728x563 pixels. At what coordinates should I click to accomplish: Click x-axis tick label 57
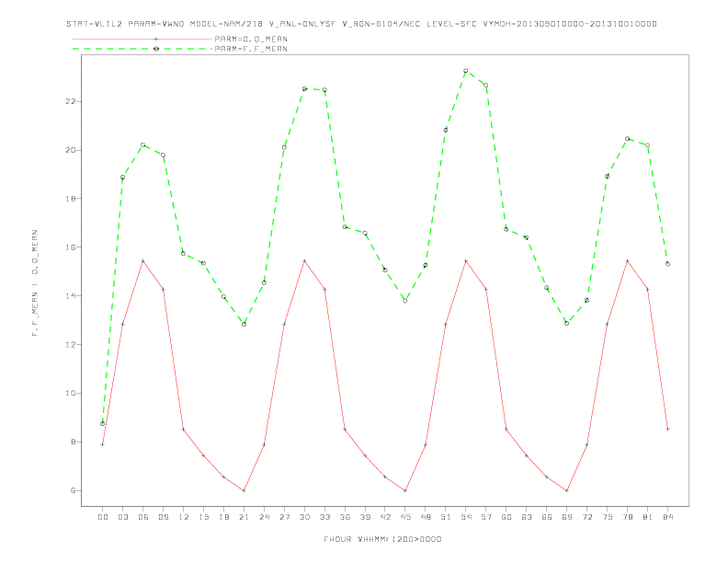(486, 517)
